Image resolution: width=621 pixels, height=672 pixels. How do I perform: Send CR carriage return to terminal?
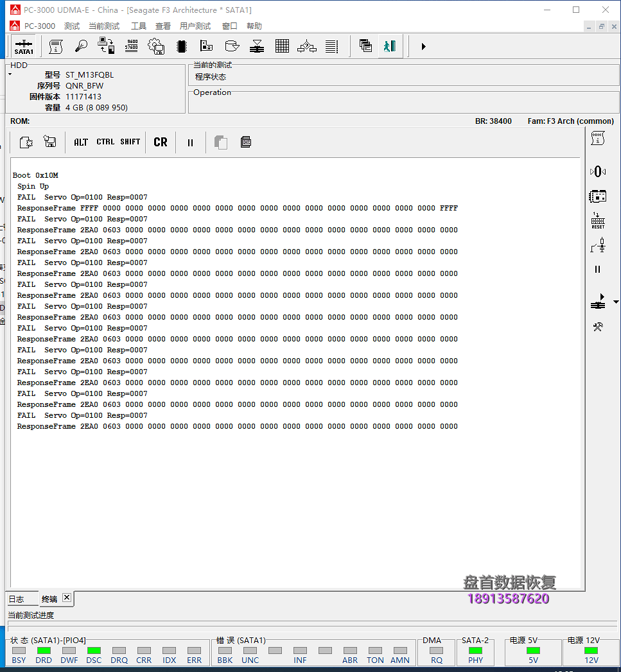coord(161,142)
